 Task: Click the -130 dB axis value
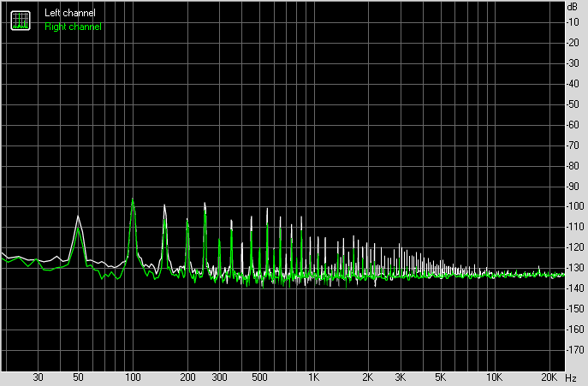coord(575,268)
